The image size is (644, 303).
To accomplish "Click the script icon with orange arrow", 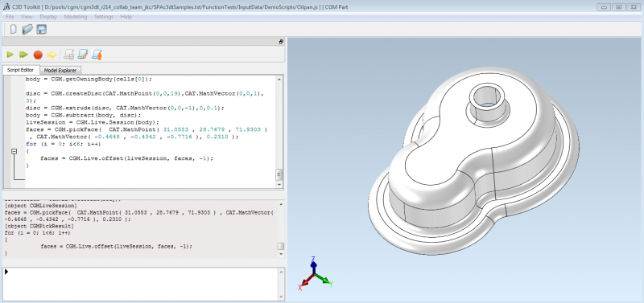I will pyautogui.click(x=97, y=55).
